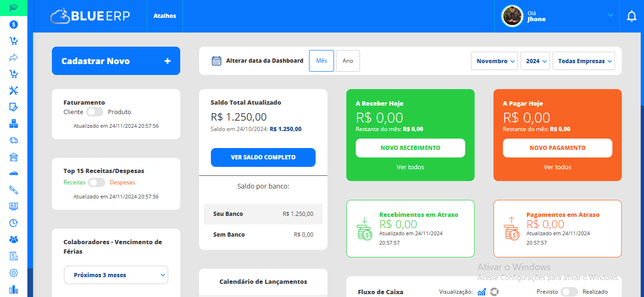The image size is (644, 297).
Task: Open the delivery truck icon in sidebar
Action: (14, 140)
